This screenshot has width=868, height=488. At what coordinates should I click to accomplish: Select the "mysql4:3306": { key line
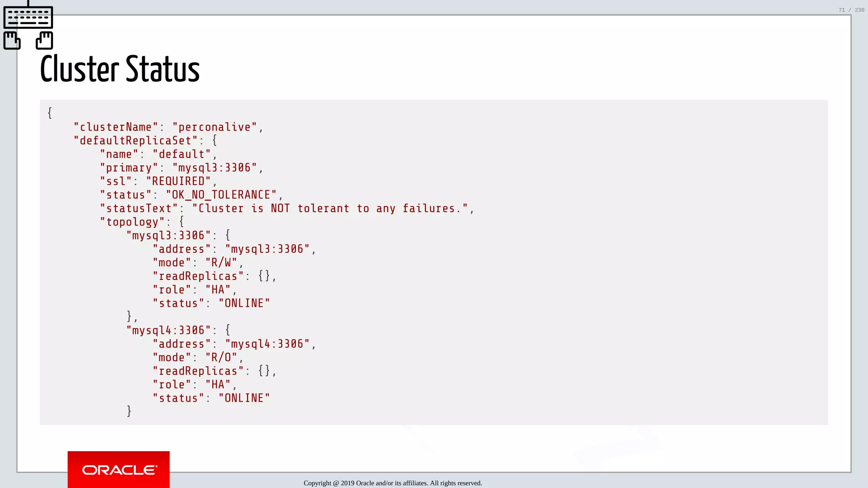(178, 330)
